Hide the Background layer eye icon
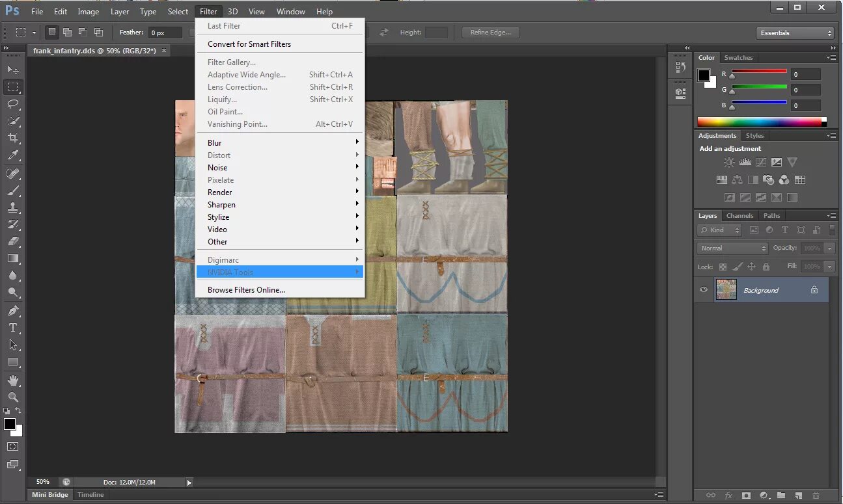 coord(703,290)
